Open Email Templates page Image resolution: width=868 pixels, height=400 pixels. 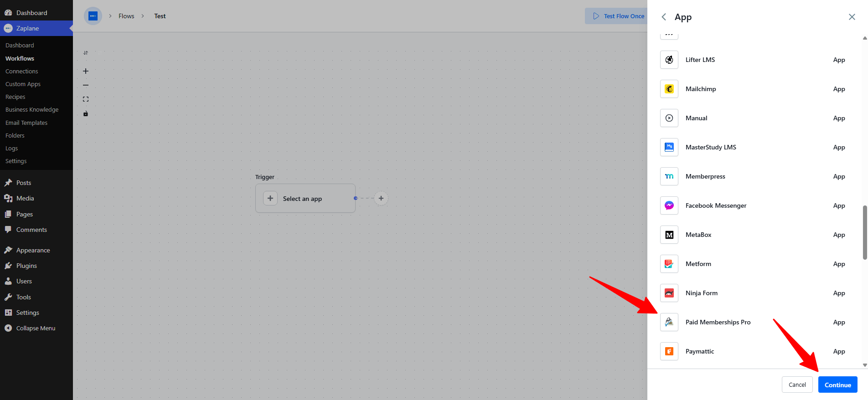click(26, 123)
